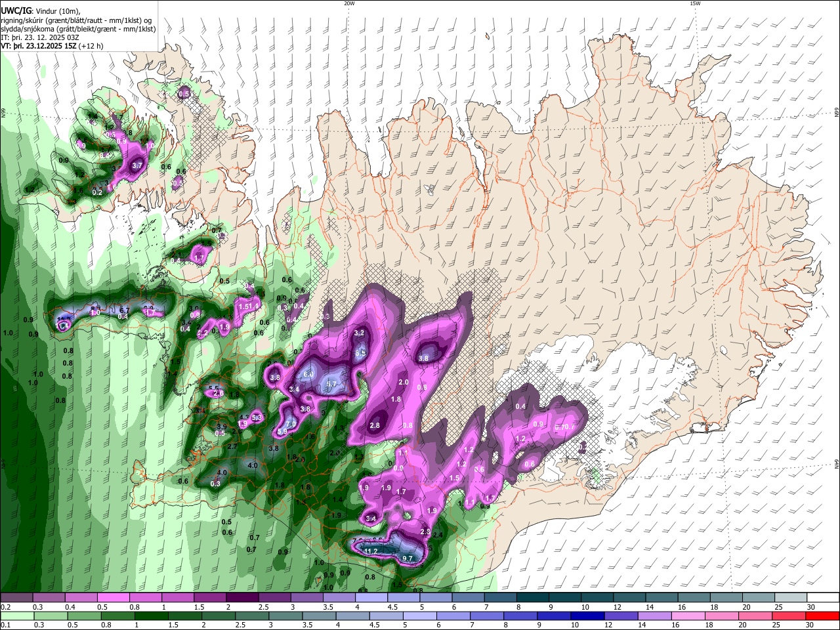Viewport: 840px width, 630px height.
Task: Click the upper legend swatch between 2 and 2.5
Action: pyautogui.click(x=242, y=598)
